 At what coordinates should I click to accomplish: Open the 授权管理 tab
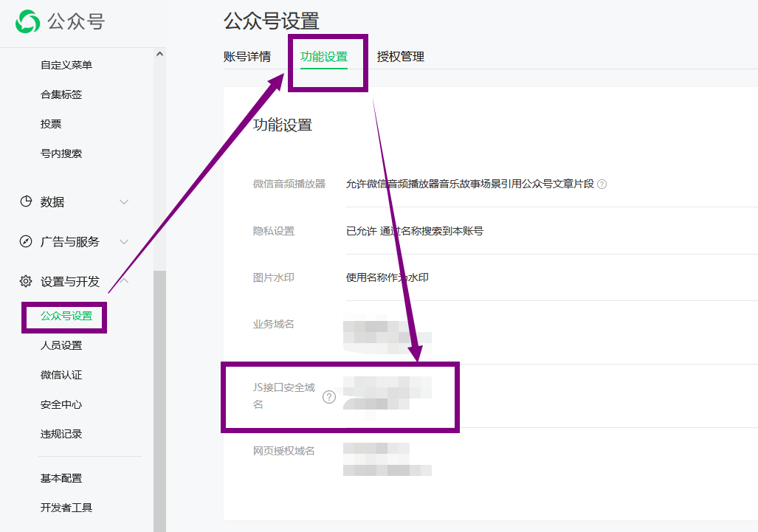coord(400,57)
